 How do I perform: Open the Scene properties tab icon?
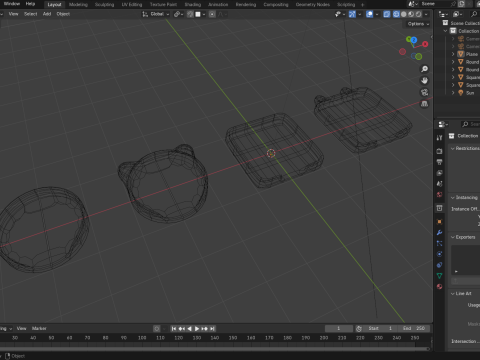coord(439,184)
